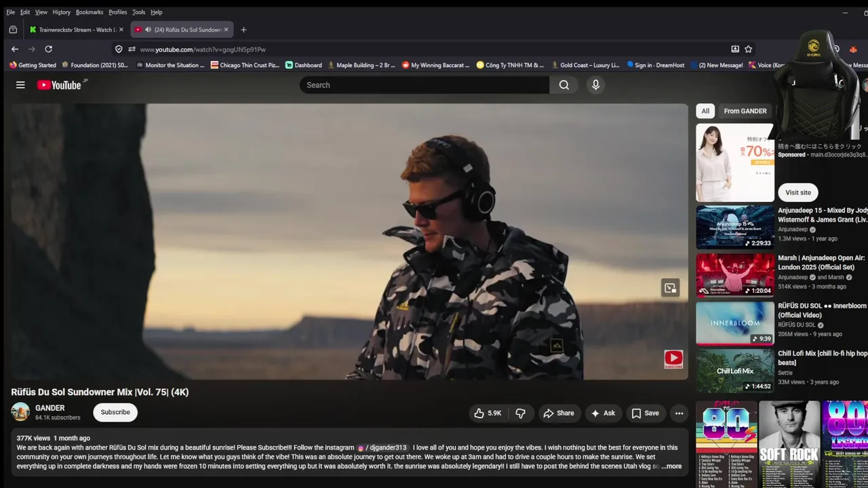Mute the tab using the speaker icon
The image size is (868, 488).
coord(148,30)
